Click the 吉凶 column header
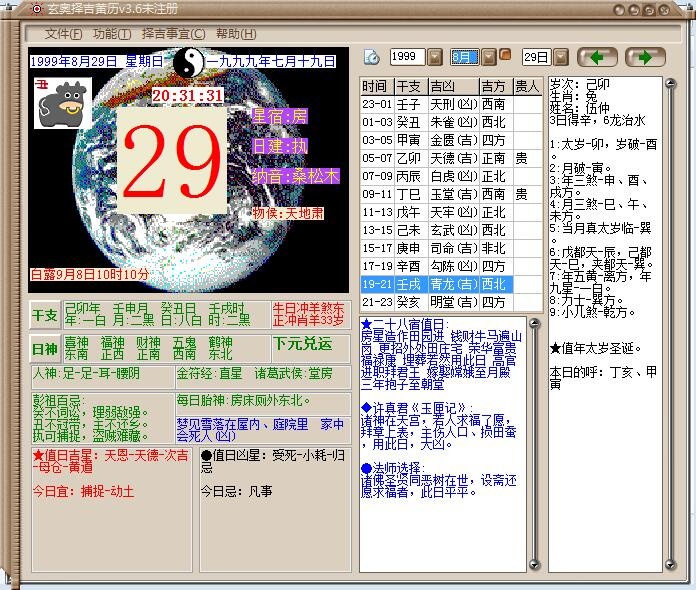 click(454, 86)
